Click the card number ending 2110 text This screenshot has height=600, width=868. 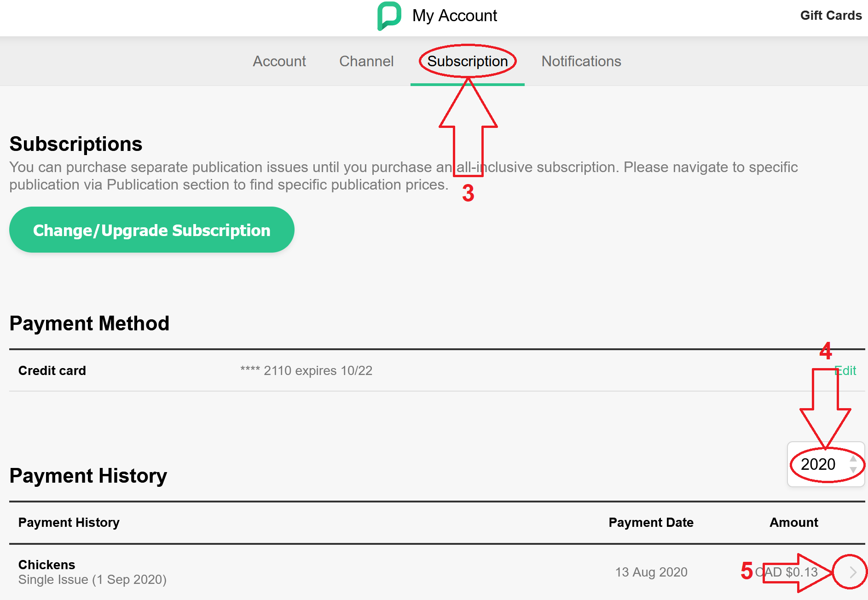pyautogui.click(x=306, y=370)
